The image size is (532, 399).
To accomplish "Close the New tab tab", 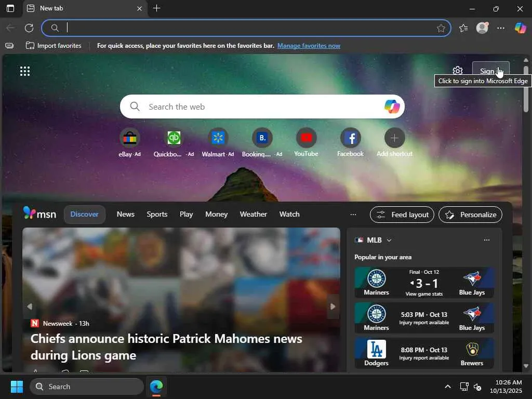I will click(139, 8).
